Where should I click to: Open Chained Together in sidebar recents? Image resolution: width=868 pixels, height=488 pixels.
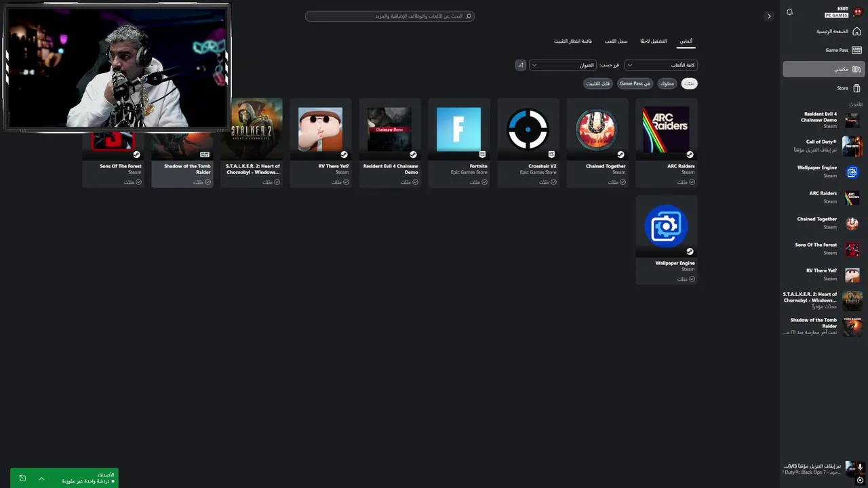point(823,223)
